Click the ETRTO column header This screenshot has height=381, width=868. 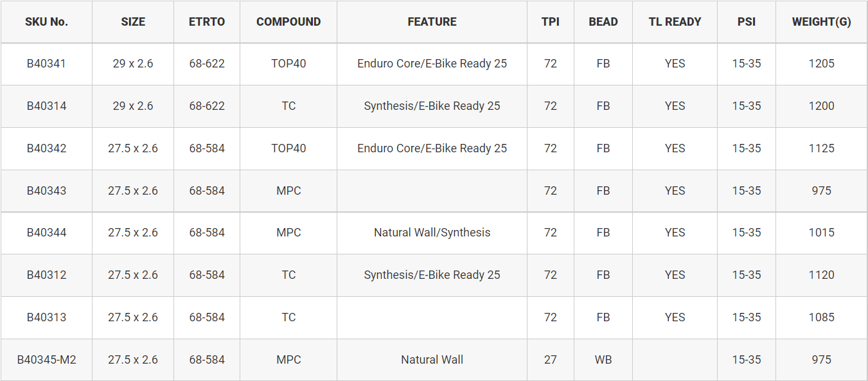(x=207, y=22)
